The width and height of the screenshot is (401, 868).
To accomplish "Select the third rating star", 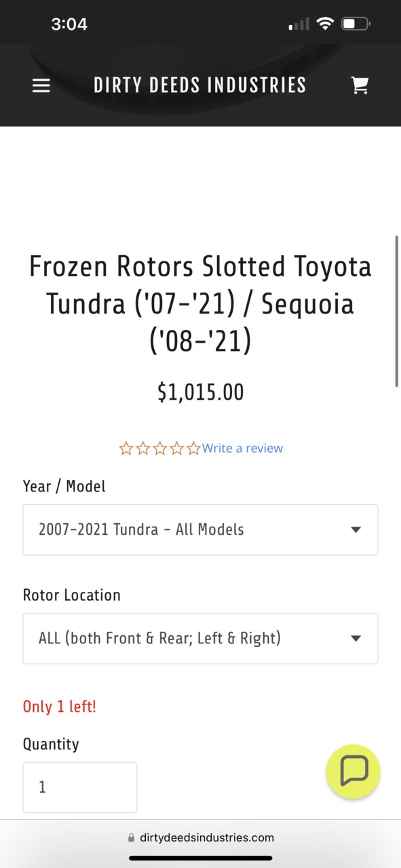I will 159,448.
